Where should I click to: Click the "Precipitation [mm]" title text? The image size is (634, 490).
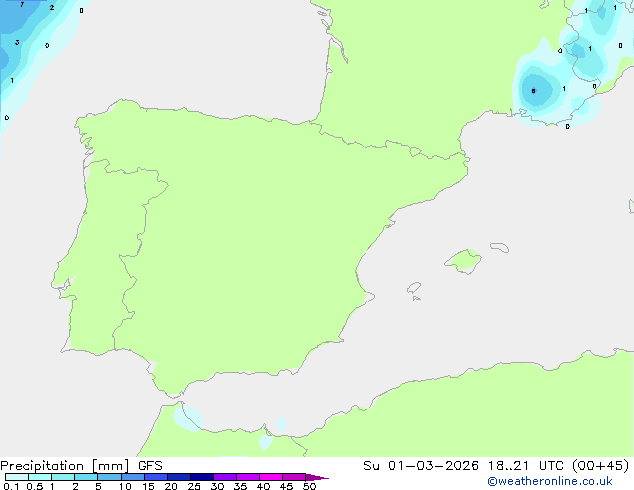pyautogui.click(x=64, y=466)
